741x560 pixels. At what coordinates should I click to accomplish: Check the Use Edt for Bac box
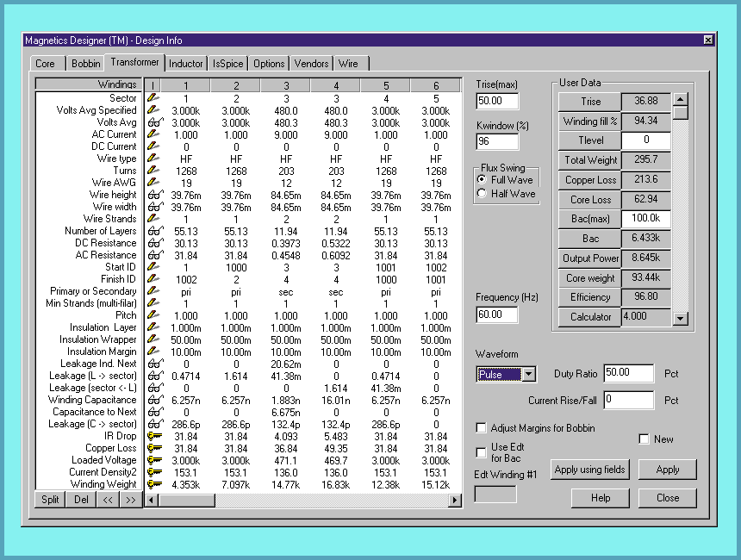(482, 452)
